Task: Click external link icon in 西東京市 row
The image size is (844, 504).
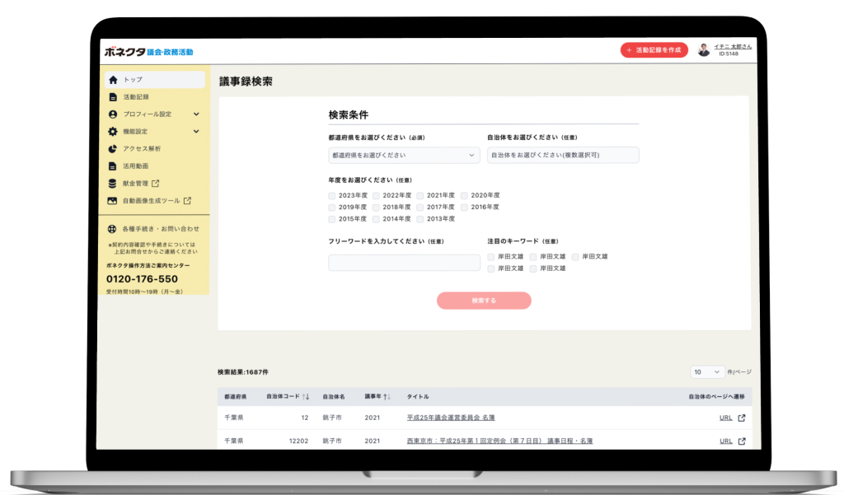Action: 742,441
